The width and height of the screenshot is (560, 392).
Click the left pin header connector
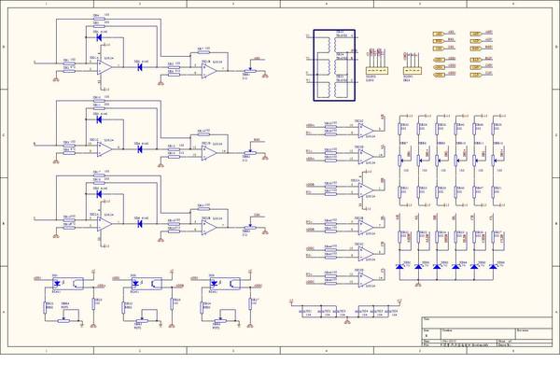(375, 71)
